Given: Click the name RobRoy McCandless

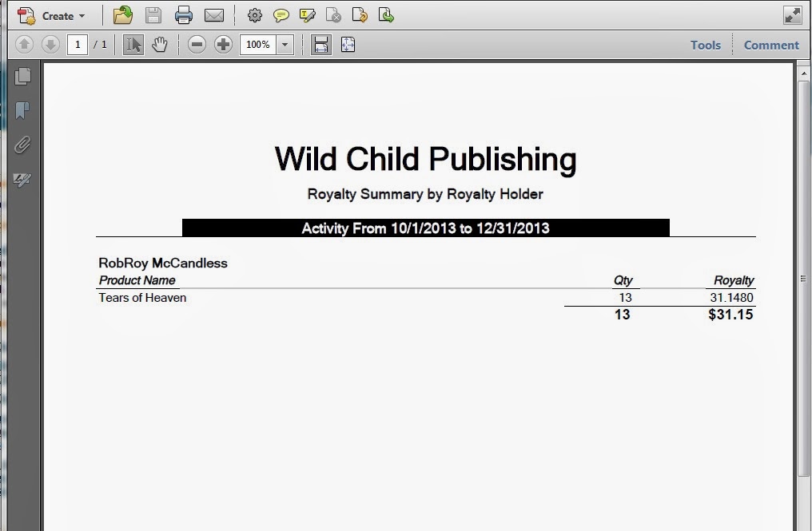Looking at the screenshot, I should pyautogui.click(x=163, y=263).
